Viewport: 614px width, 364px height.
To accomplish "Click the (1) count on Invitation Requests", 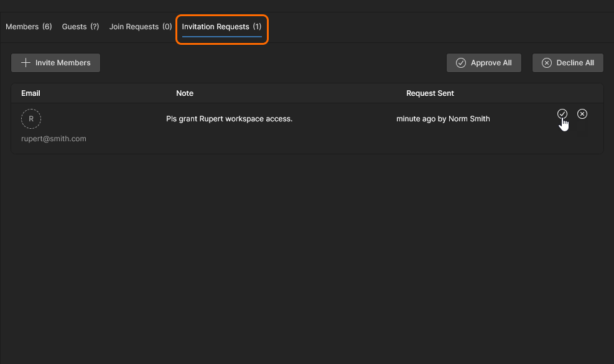I will [x=257, y=27].
